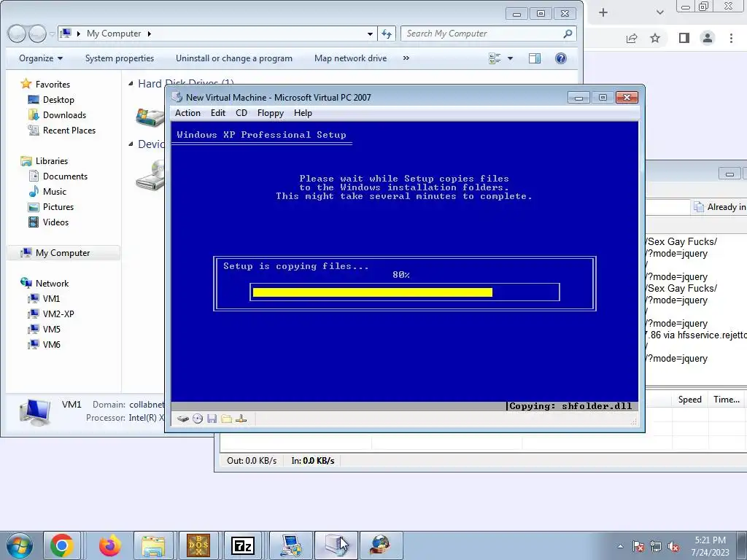Click the Action Center flag tray icon

(x=638, y=546)
